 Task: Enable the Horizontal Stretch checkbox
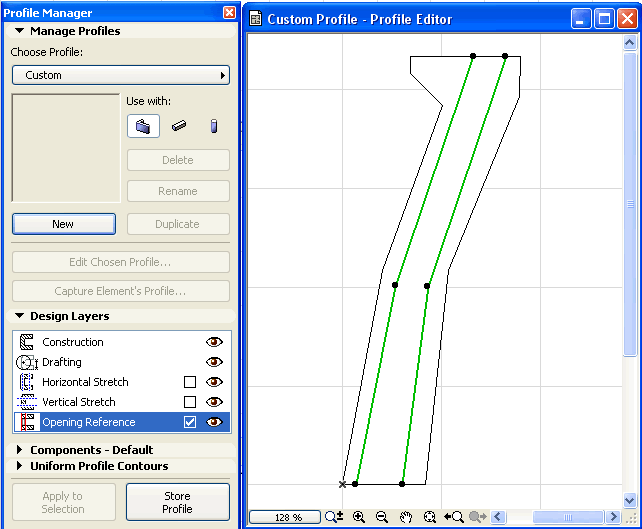click(190, 382)
